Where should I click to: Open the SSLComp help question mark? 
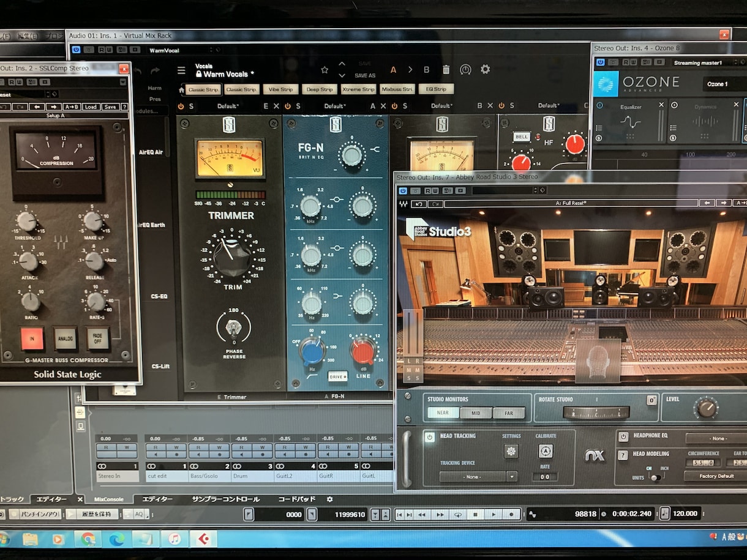point(124,106)
